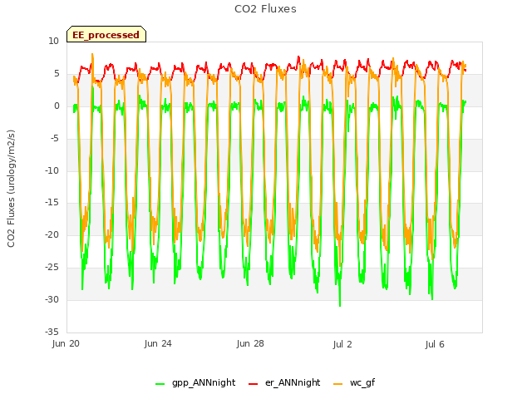The width and height of the screenshot is (532, 399).
Task: Click the y-axis value -5
Action: click(54, 139)
